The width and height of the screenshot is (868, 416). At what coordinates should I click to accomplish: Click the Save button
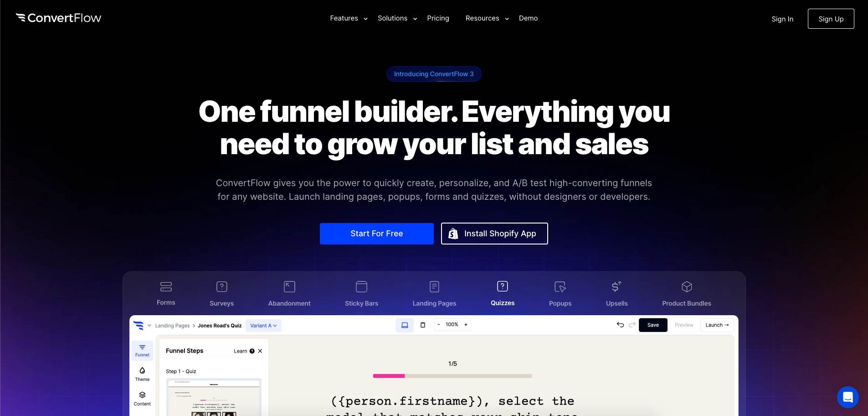pos(653,325)
